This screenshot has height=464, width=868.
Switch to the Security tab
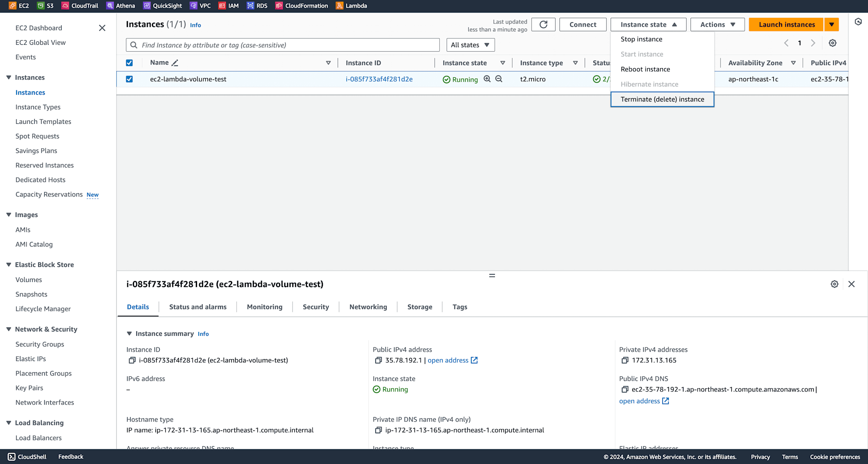click(x=316, y=307)
